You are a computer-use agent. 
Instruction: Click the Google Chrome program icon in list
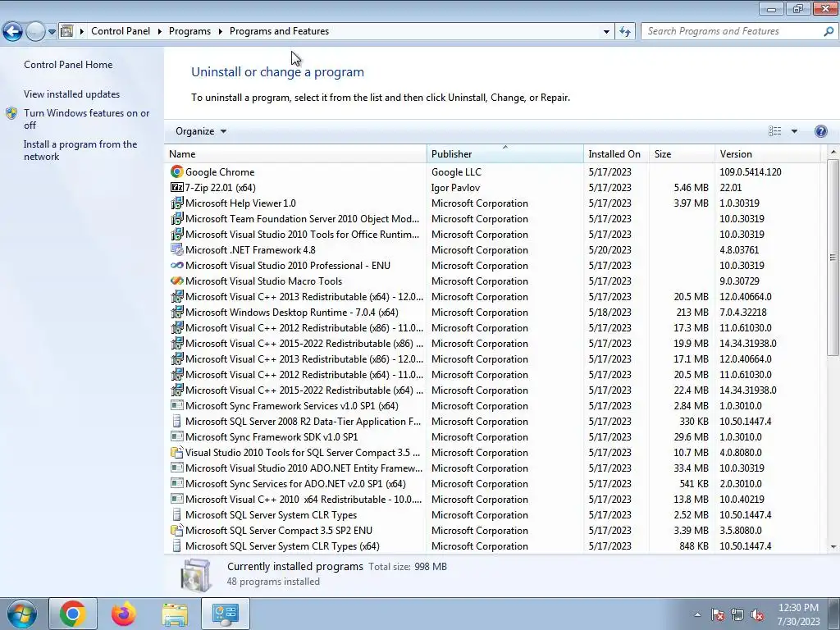pyautogui.click(x=177, y=171)
